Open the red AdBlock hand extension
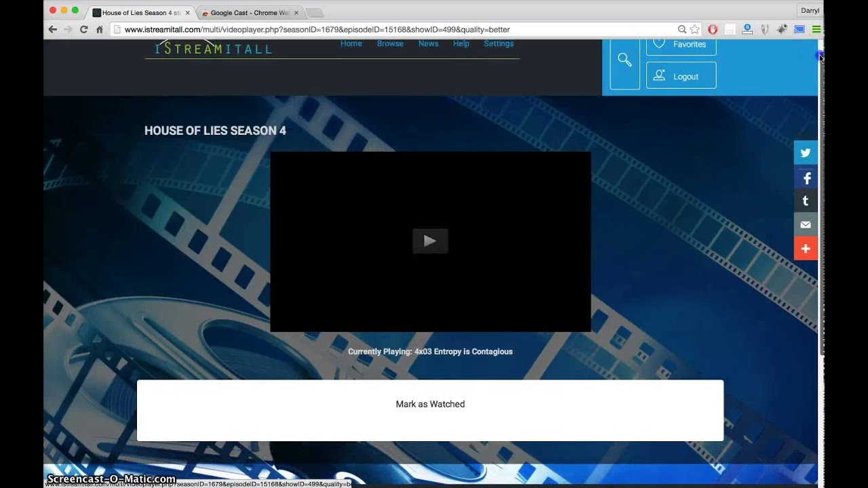868x488 pixels. 713,29
